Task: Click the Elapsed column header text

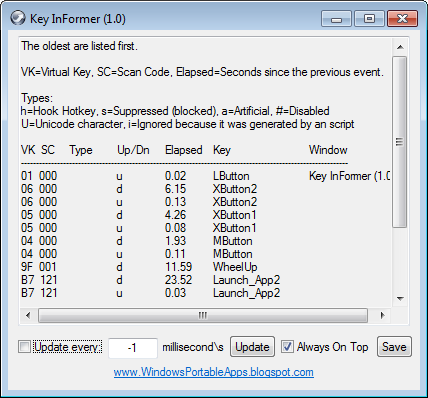Action: 184,150
